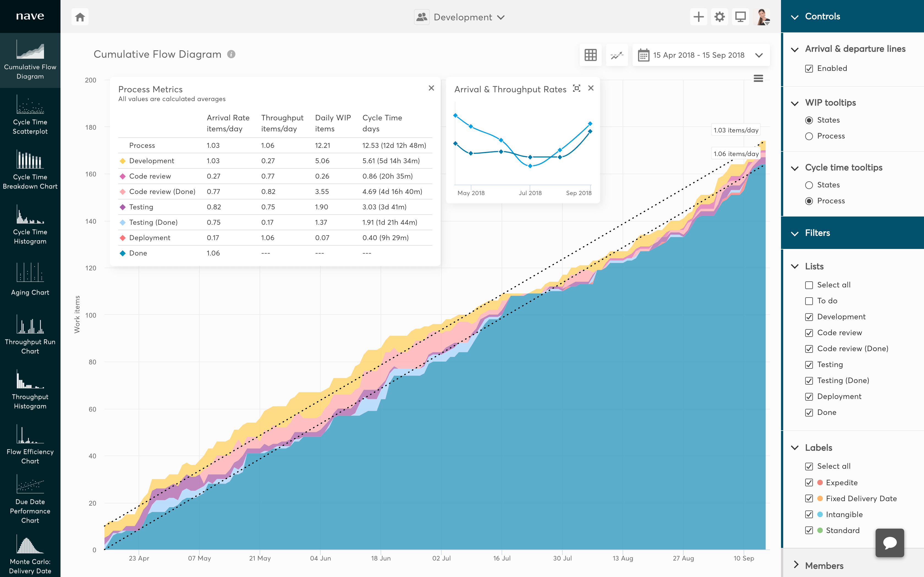924x577 pixels.
Task: Open the home page via house icon
Action: pyautogui.click(x=80, y=16)
